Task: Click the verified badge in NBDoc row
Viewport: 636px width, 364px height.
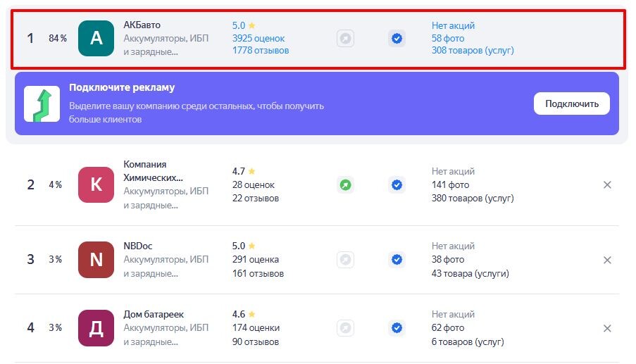Action: [x=397, y=259]
